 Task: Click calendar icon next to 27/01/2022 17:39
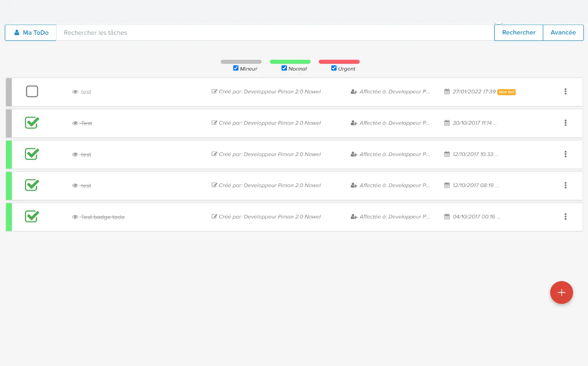click(447, 91)
